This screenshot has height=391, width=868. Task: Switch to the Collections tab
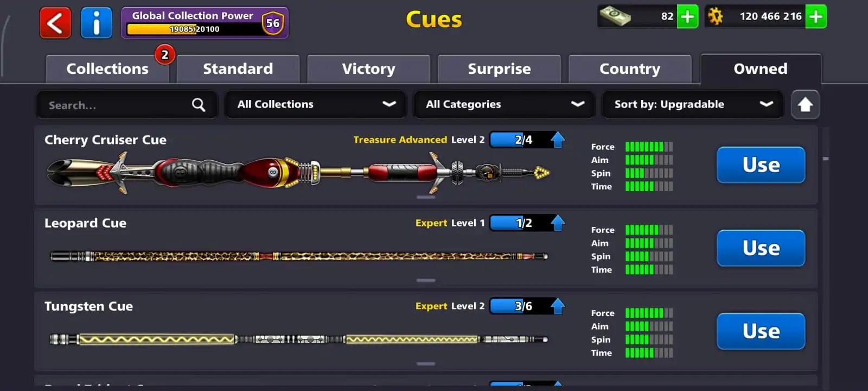coord(107,69)
